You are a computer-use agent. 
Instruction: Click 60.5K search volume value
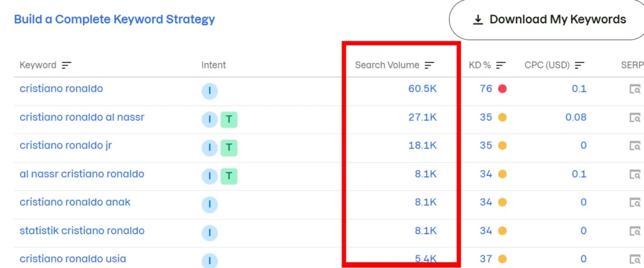[423, 89]
